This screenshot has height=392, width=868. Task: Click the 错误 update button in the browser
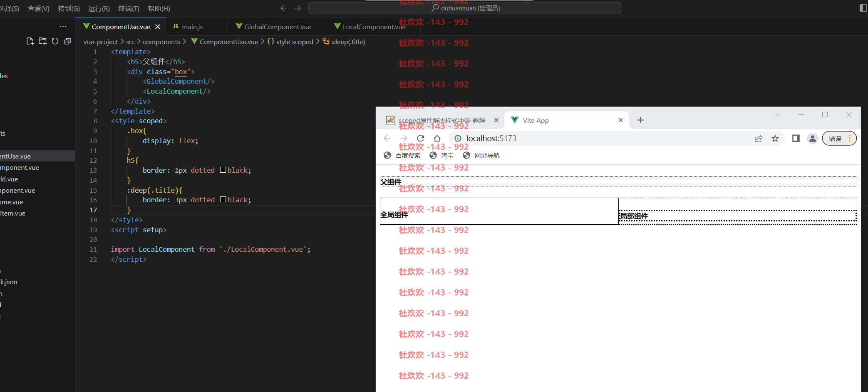coord(839,139)
